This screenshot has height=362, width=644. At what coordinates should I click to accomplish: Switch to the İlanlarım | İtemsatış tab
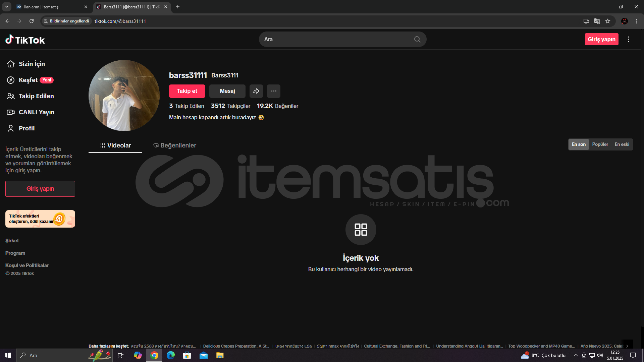(52, 7)
